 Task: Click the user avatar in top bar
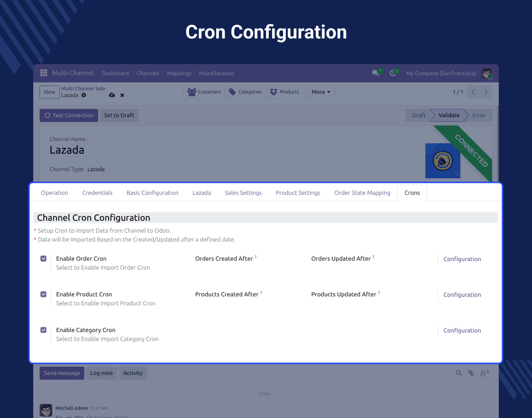pyautogui.click(x=487, y=73)
